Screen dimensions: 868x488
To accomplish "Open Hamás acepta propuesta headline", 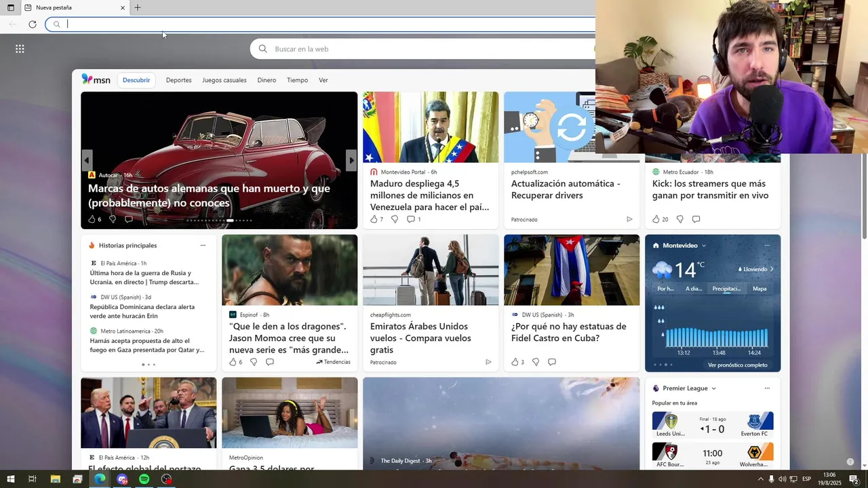I will pos(147,346).
